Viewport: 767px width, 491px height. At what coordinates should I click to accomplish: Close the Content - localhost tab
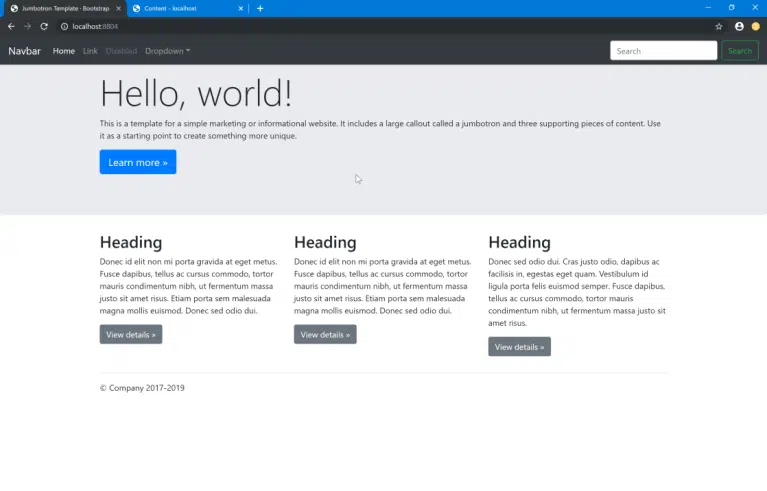tap(241, 8)
